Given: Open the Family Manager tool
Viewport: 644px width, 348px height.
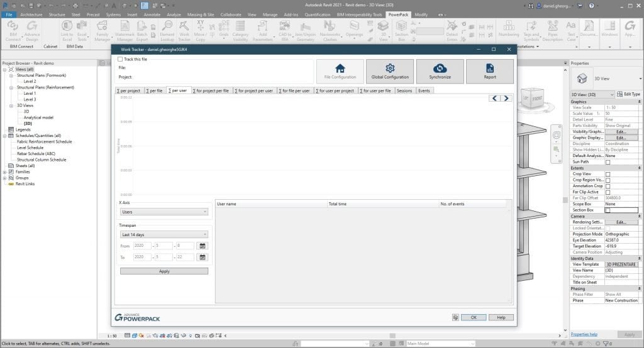Looking at the screenshot, I should (x=103, y=31).
